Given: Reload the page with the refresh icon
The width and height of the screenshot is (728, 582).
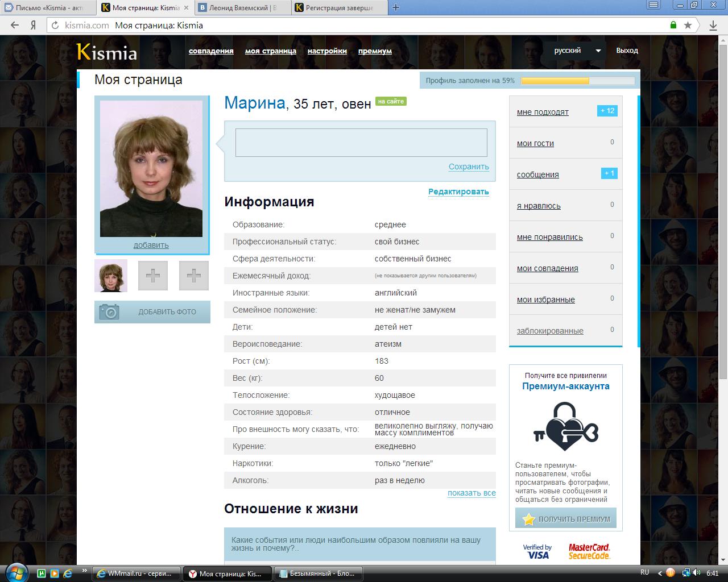Looking at the screenshot, I should pos(55,25).
